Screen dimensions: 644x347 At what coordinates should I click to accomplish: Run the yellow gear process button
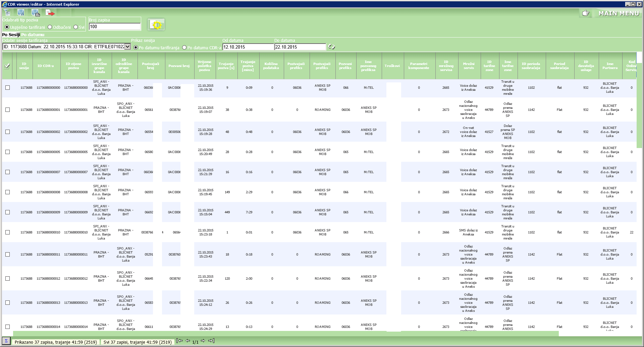coord(156,25)
